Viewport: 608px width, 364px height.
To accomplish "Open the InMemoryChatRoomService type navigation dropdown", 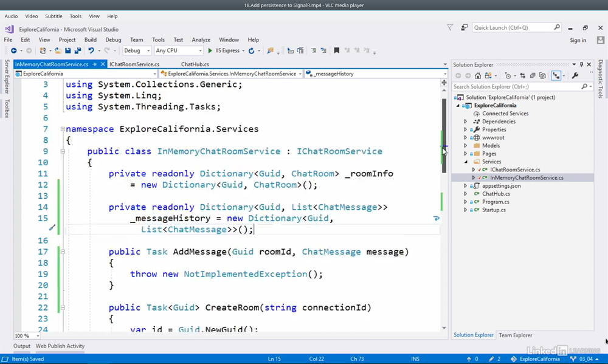I will click(230, 74).
